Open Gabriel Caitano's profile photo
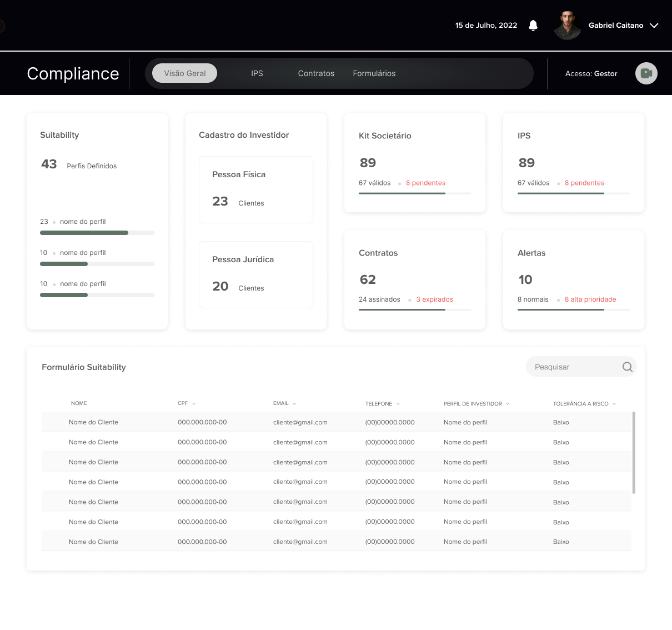 click(x=567, y=26)
